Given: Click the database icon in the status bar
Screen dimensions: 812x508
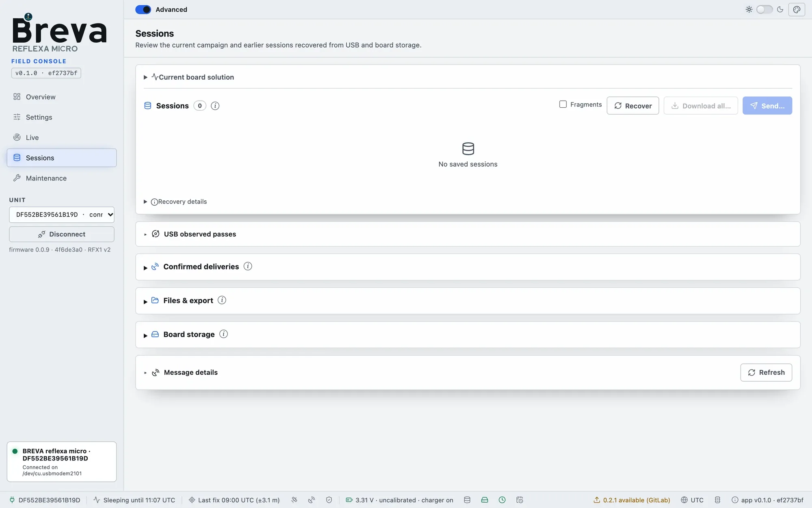Looking at the screenshot, I should (467, 500).
